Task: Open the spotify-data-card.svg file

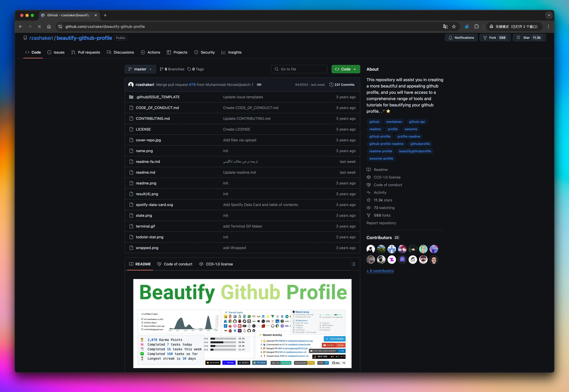Action: [154, 205]
